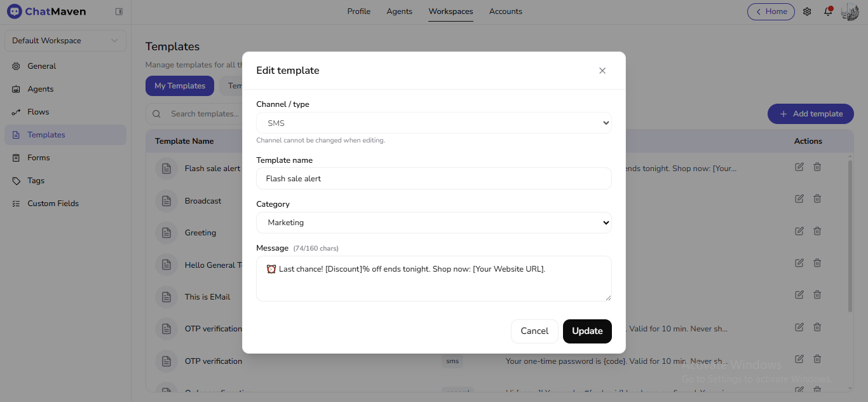Image resolution: width=868 pixels, height=402 pixels.
Task: Switch to the Workspaces nav item
Action: 451,11
